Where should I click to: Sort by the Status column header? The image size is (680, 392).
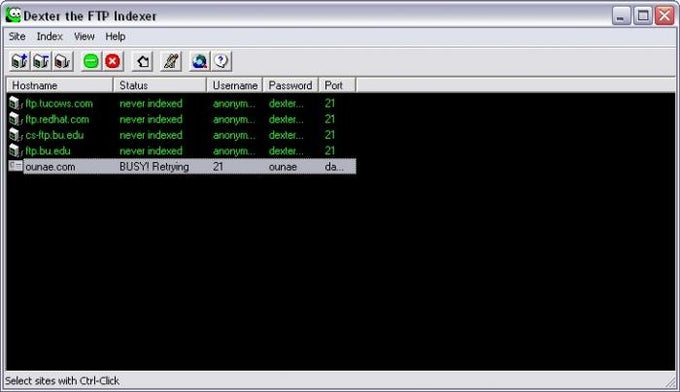coord(160,85)
